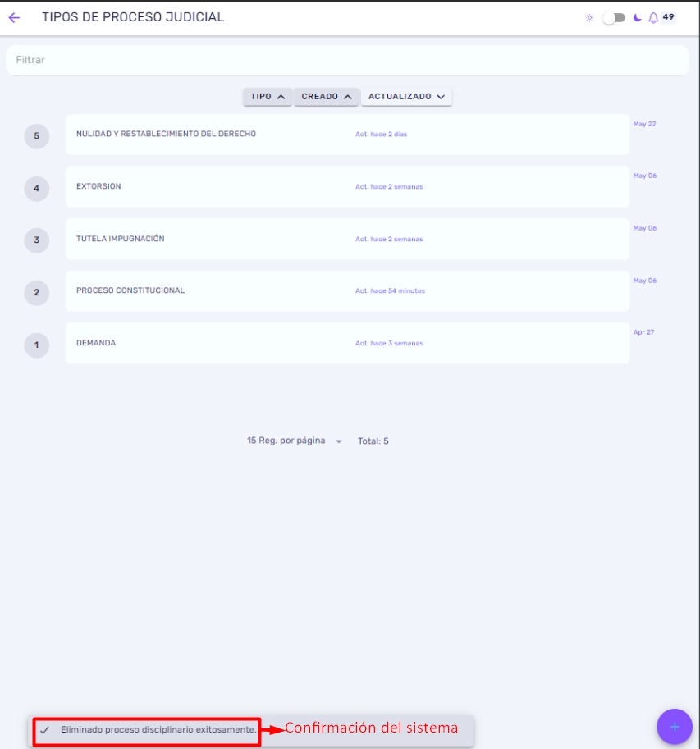
Task: Click 'Act. hace 3 semanas' text
Action: point(389,344)
